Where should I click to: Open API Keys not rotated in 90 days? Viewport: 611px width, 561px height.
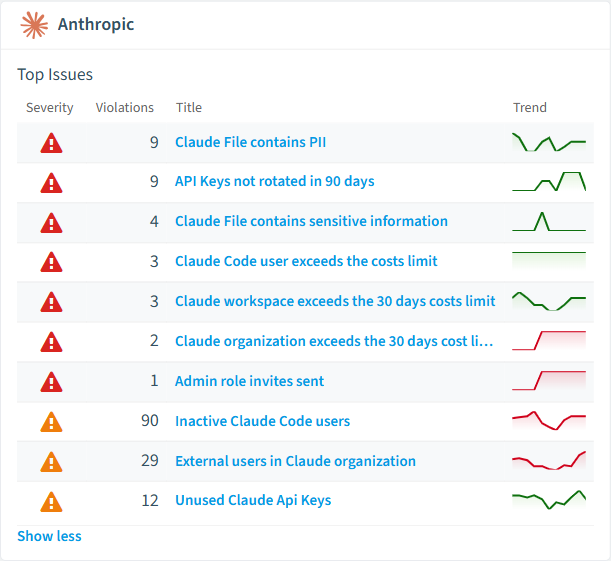(x=275, y=182)
